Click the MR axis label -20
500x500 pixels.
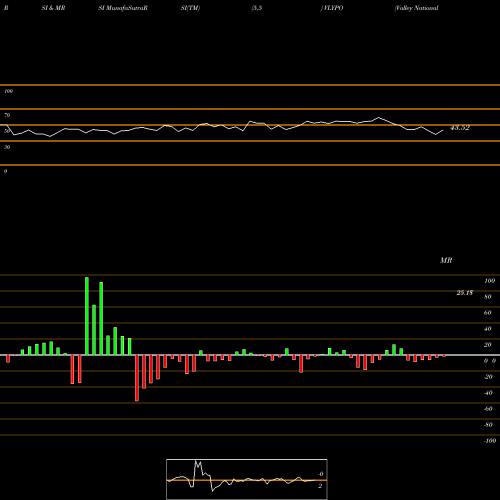coord(488,377)
